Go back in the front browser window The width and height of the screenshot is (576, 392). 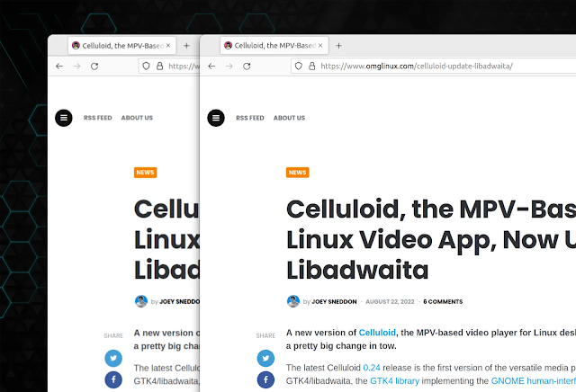[211, 66]
